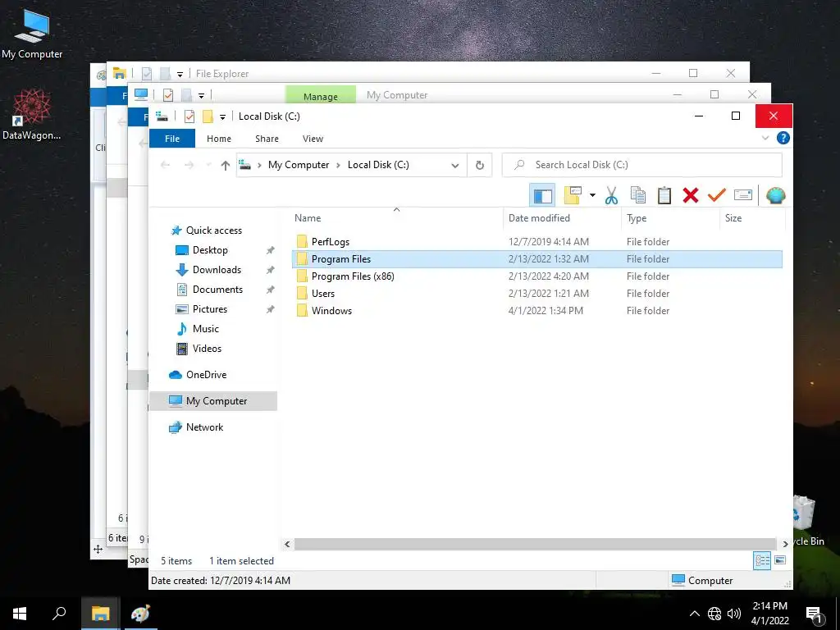Viewport: 840px width, 630px height.
Task: Sort by the Name column header
Action: click(308, 218)
